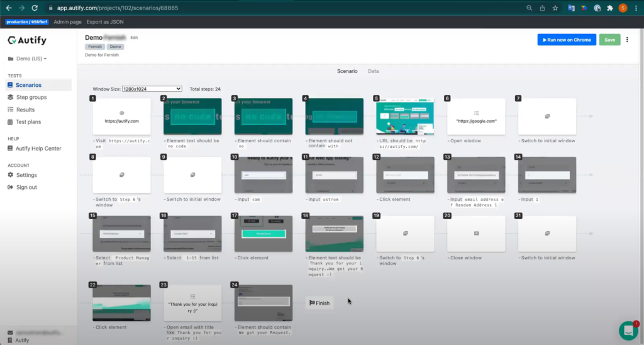
Task: Open step 15 Select Product Manager thumbnail
Action: 121,234
